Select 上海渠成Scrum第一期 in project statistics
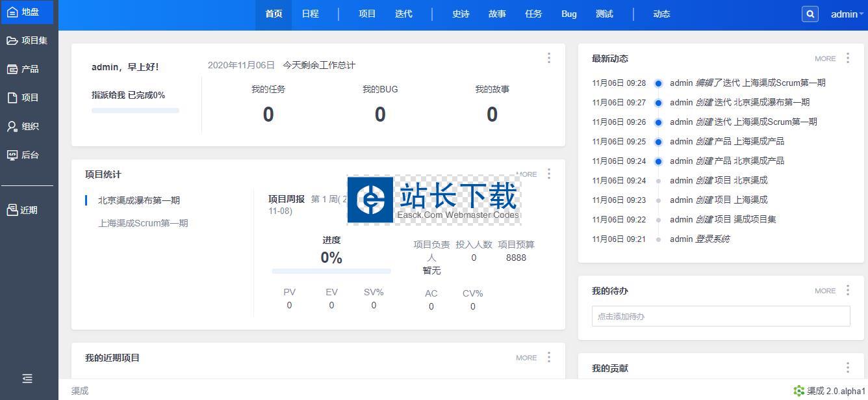Viewport: 868px width, 400px height. tap(143, 223)
